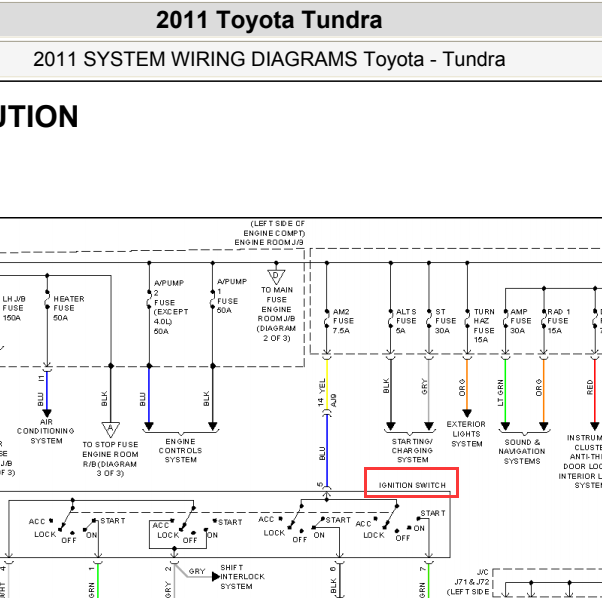
Task: Click the 'SOUND & NAVIGATION SYSTEMS' label
Action: [522, 452]
